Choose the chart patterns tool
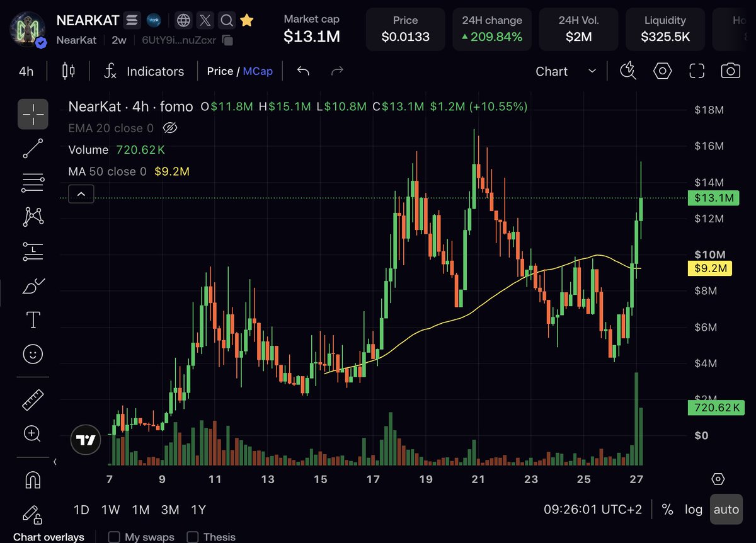The height and width of the screenshot is (543, 756). (33, 217)
